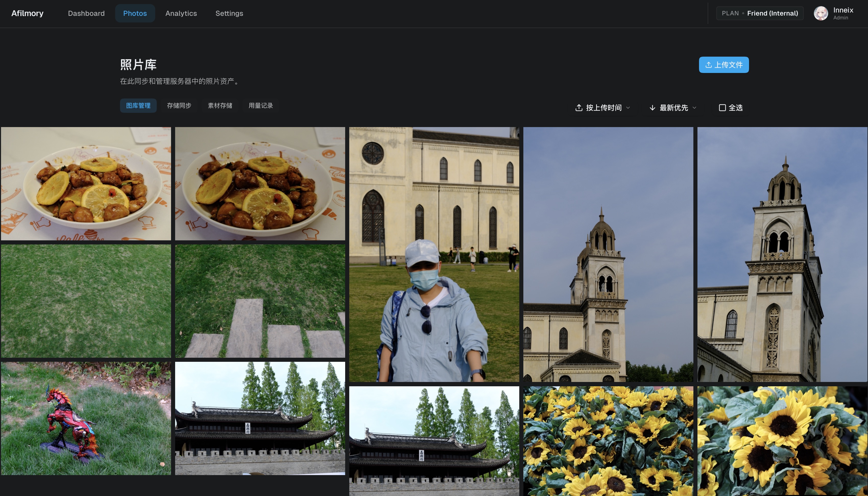Click the Inneix user avatar

tap(821, 14)
